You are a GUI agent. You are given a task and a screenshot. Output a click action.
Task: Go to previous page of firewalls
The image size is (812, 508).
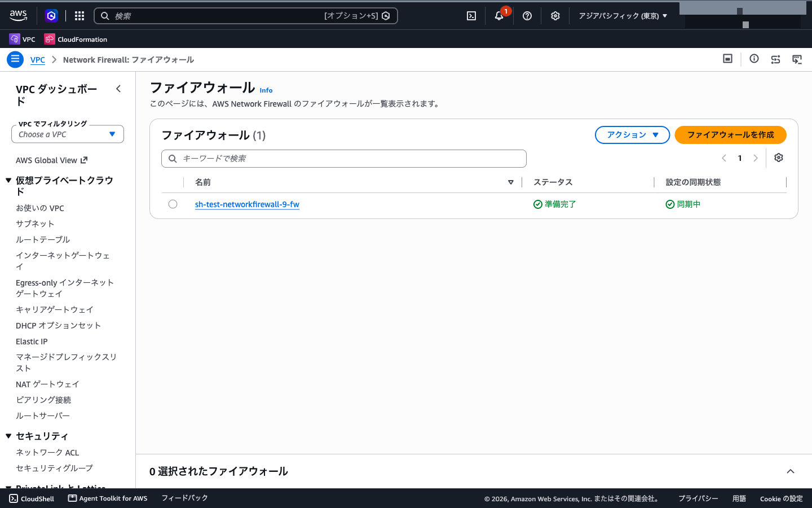pos(724,158)
